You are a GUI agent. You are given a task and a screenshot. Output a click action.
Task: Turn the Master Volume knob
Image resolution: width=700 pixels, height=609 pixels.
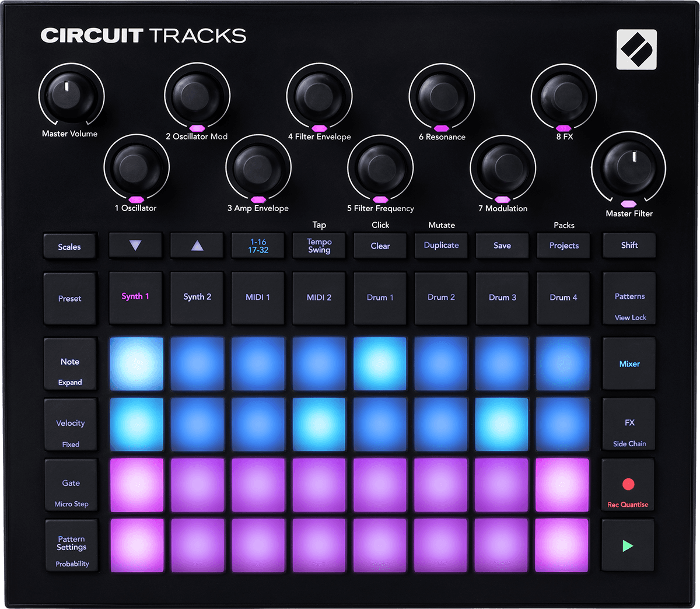tap(70, 93)
